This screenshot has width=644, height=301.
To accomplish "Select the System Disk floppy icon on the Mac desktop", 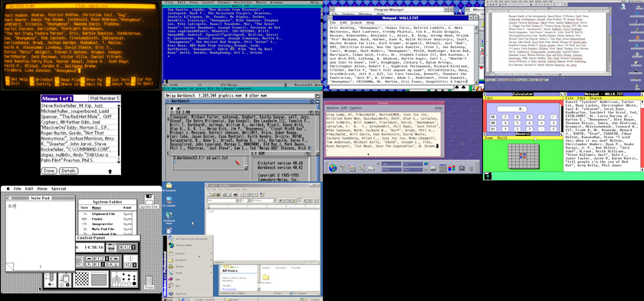I will (x=149, y=201).
